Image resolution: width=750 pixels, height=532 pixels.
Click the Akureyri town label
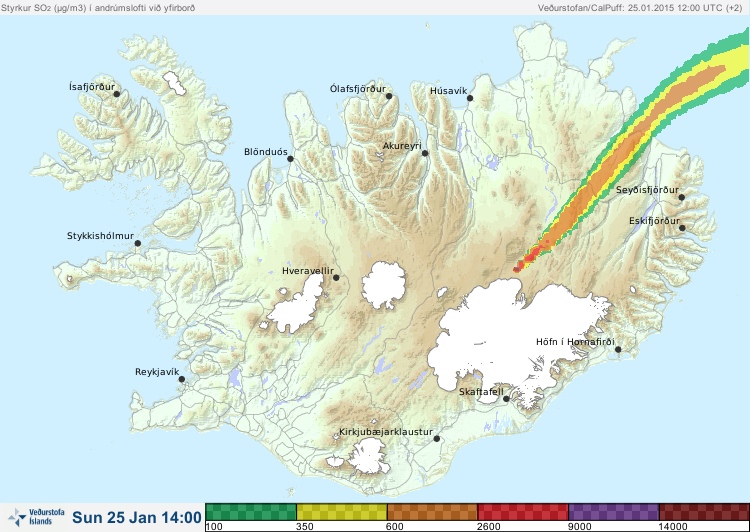click(402, 146)
